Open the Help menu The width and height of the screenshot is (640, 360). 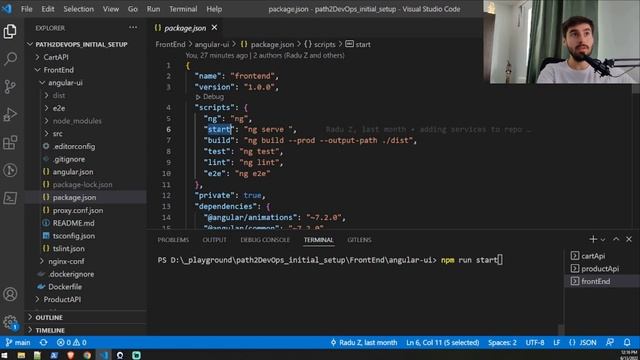click(214, 9)
